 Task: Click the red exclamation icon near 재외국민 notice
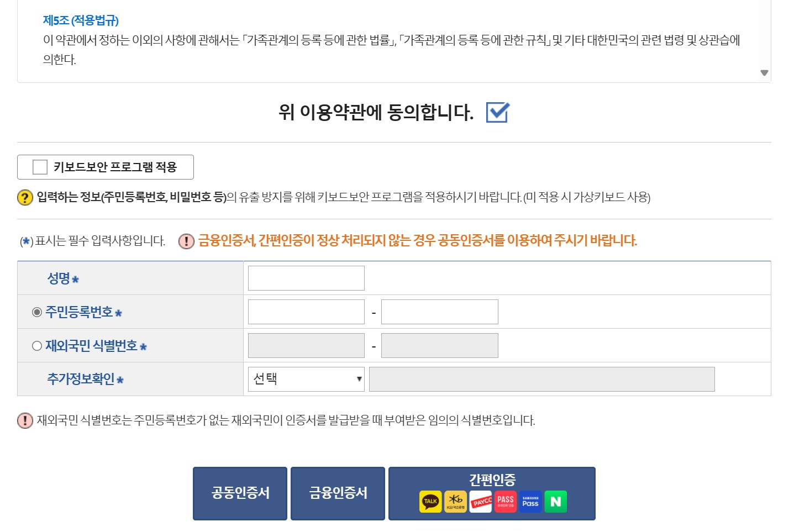[24, 422]
